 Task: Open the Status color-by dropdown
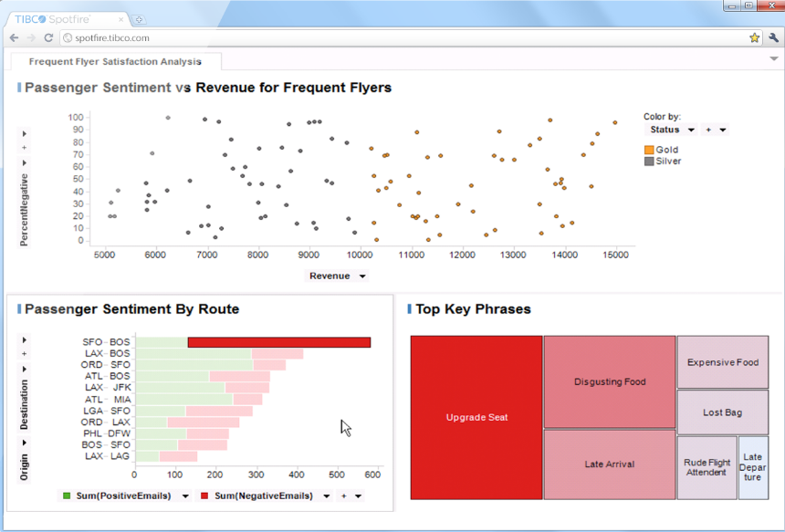click(x=691, y=130)
